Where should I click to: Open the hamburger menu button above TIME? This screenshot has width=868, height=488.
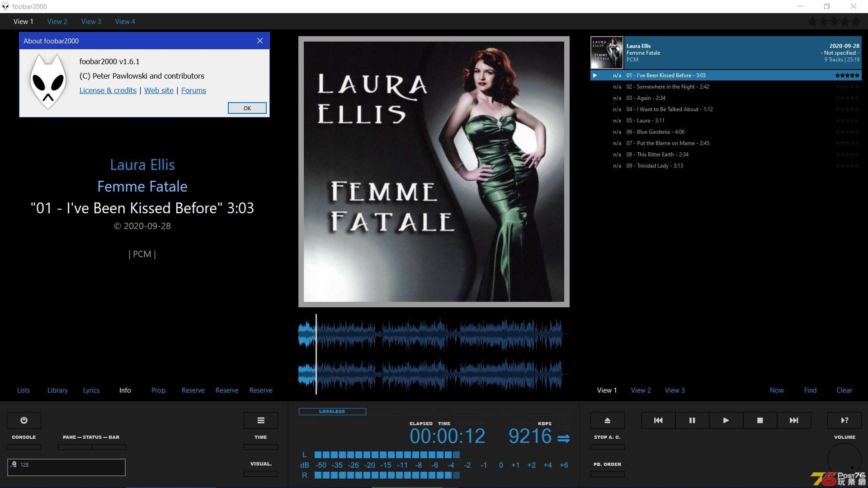[261, 420]
